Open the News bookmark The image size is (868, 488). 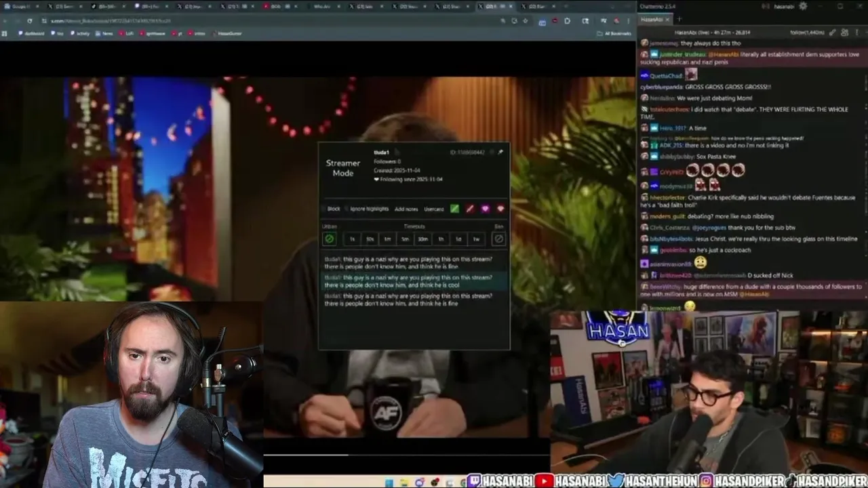point(104,33)
